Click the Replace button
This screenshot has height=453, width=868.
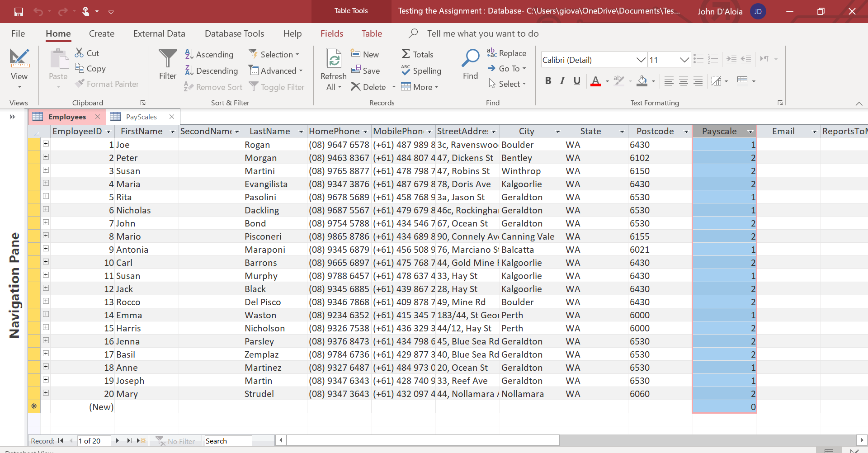(506, 53)
